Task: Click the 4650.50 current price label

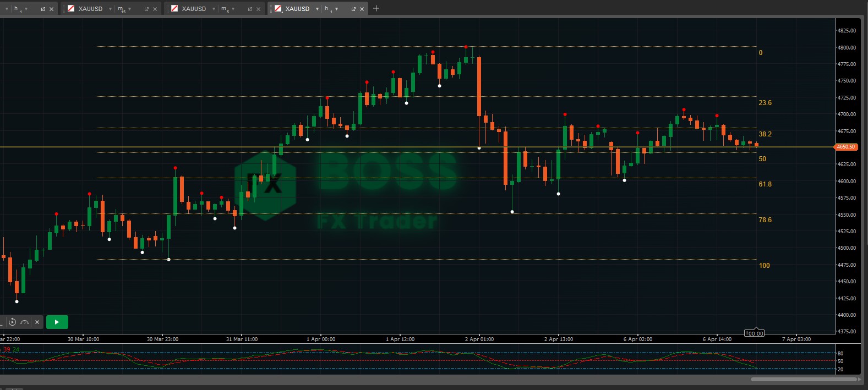Action: pos(845,147)
